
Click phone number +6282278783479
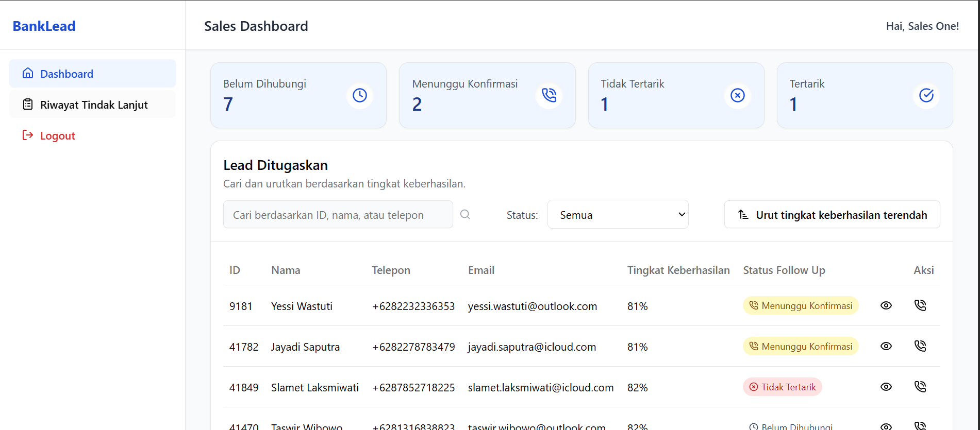[x=413, y=347]
